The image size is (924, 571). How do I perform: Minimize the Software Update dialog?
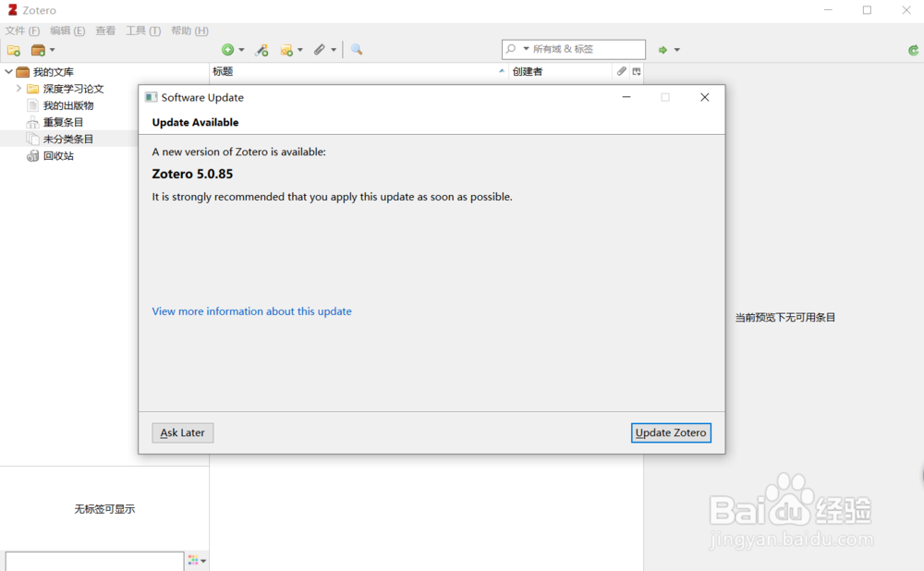[626, 97]
